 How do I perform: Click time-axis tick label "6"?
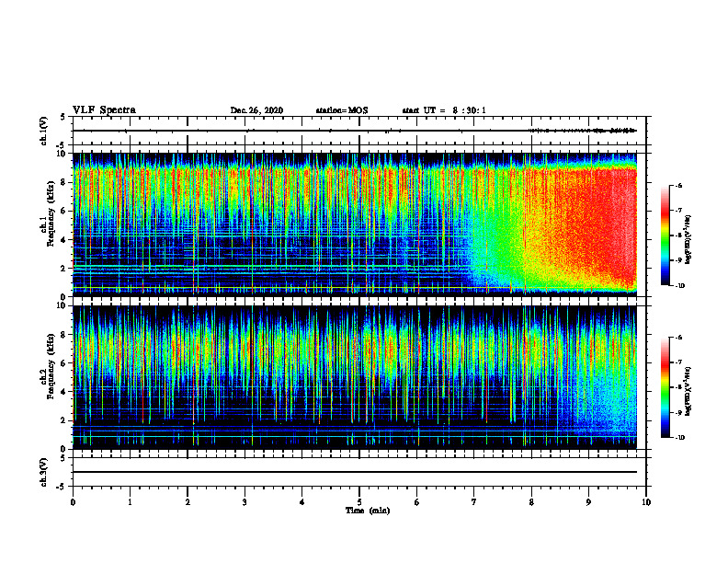(417, 502)
